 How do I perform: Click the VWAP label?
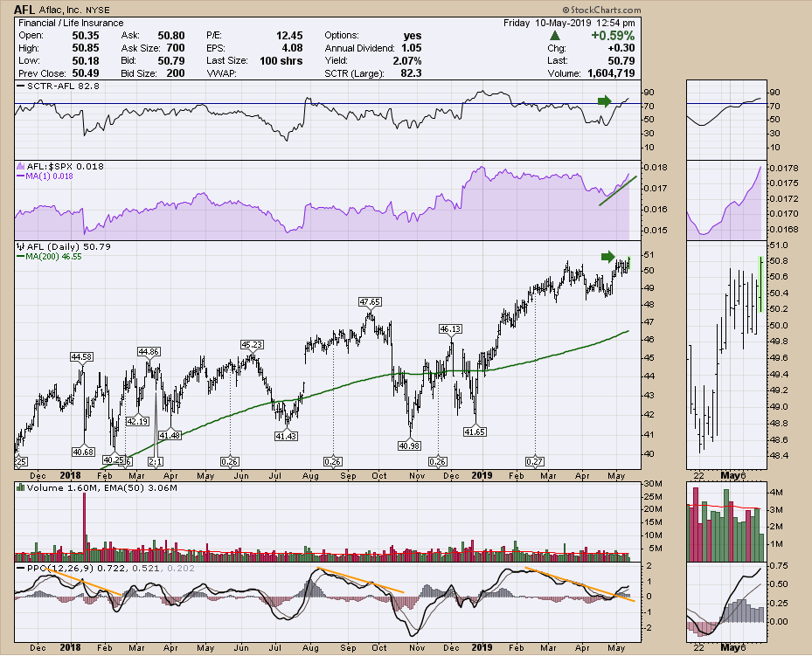pyautogui.click(x=222, y=73)
